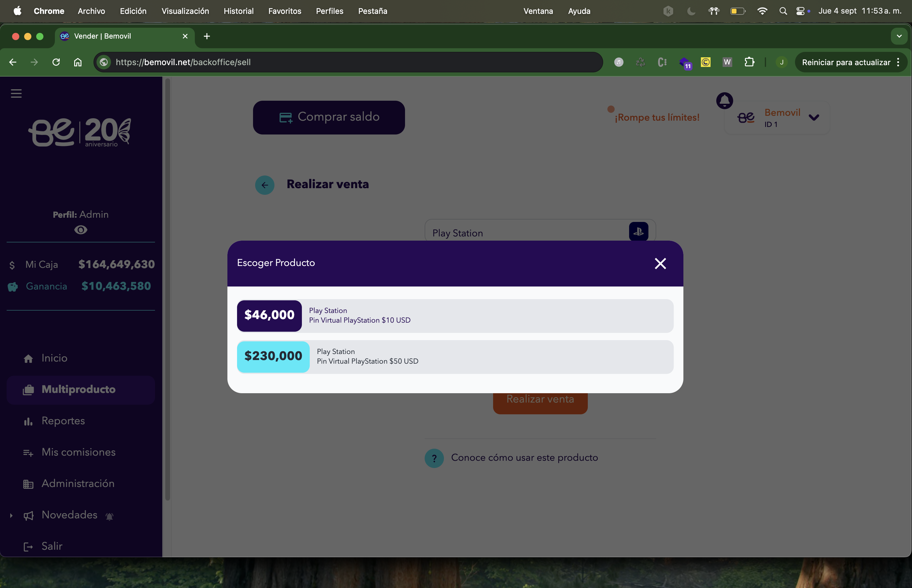Toggle balance visibility eye icon
Screen dimensions: 912x588
pos(81,230)
